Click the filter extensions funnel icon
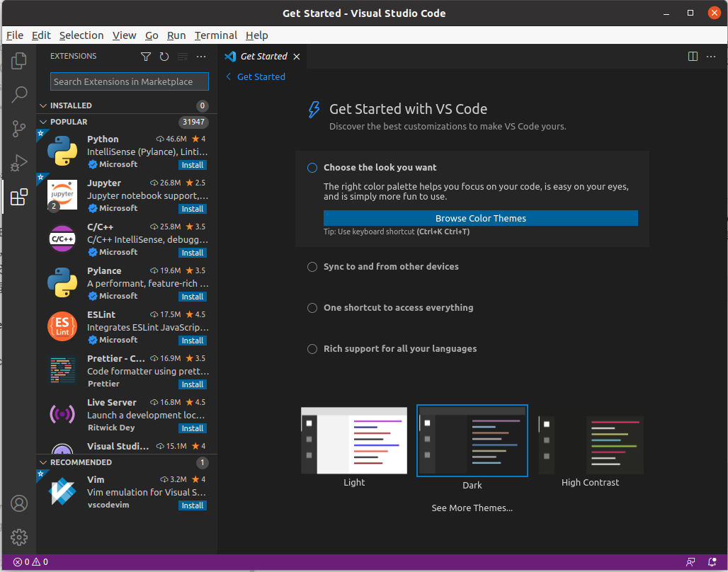The width and height of the screenshot is (728, 572). pos(146,57)
